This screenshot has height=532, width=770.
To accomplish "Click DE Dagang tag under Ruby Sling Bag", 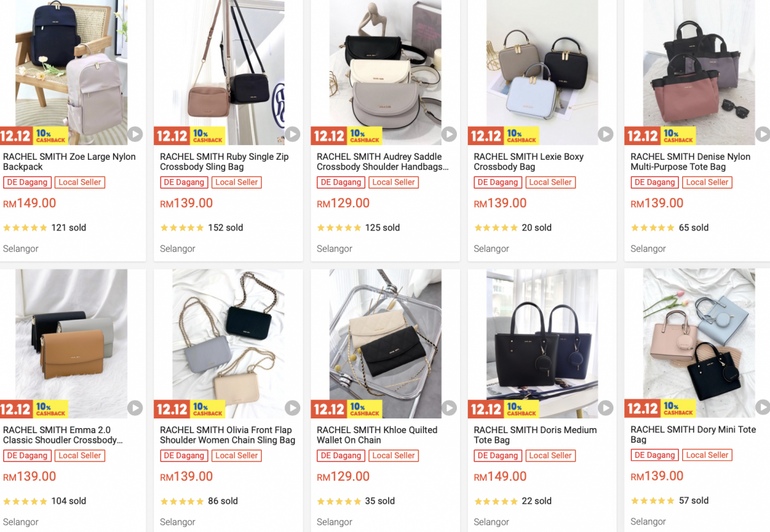I will point(185,182).
